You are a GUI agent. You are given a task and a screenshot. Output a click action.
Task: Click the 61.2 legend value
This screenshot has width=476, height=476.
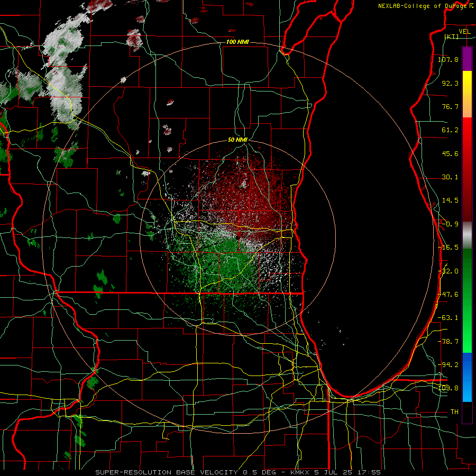[450, 130]
